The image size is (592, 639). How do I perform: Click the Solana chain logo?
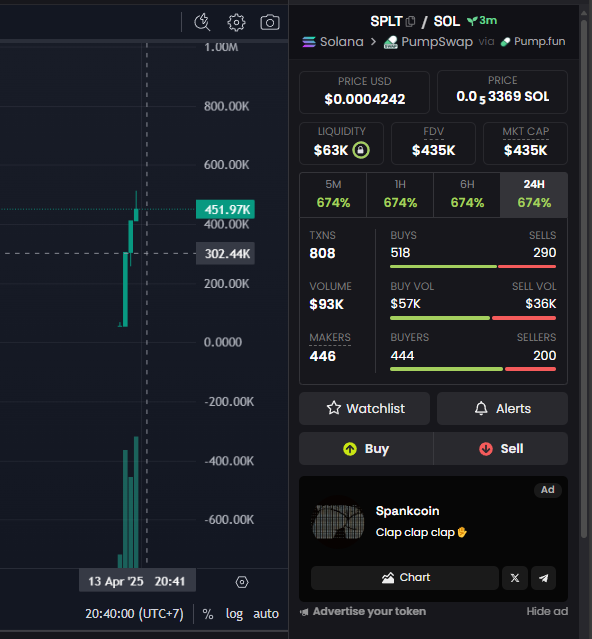pos(309,42)
